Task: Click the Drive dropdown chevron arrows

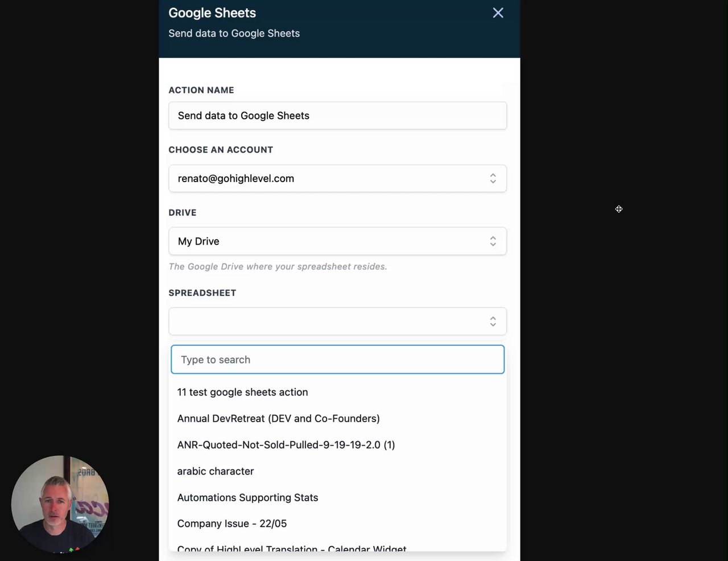Action: point(493,241)
